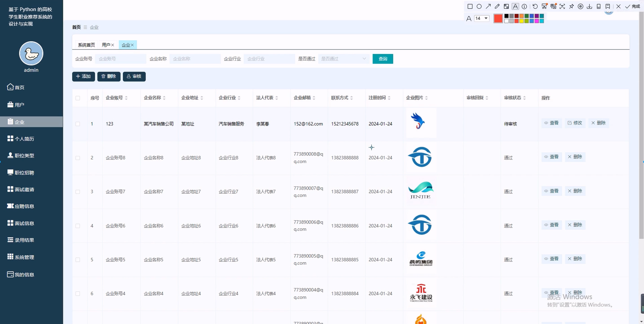Pick the yellow color swatch
This screenshot has height=324, width=644.
point(521,21)
